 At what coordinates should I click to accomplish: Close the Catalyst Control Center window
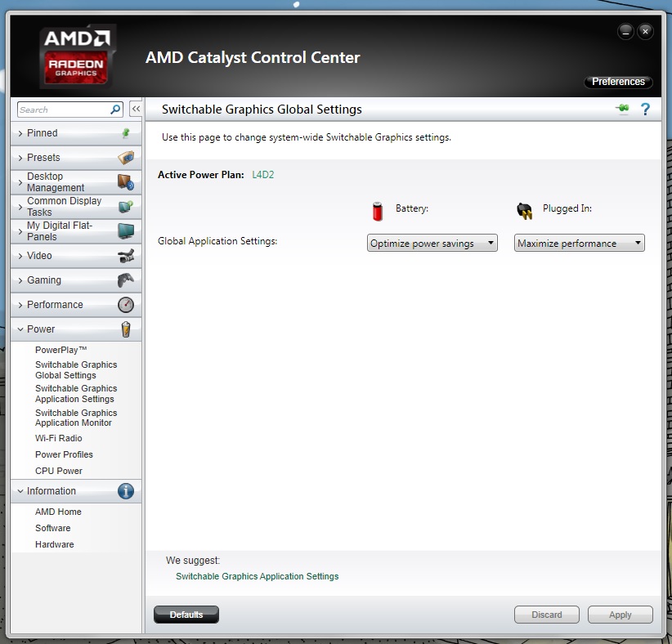tap(645, 32)
